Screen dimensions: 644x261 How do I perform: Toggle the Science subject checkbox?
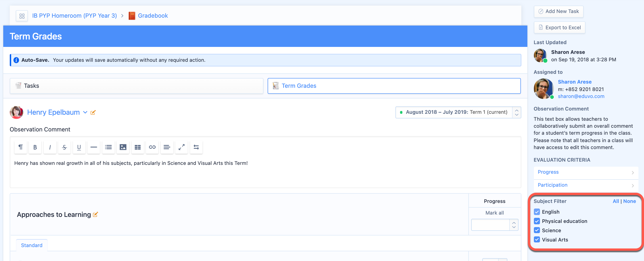[x=537, y=230]
